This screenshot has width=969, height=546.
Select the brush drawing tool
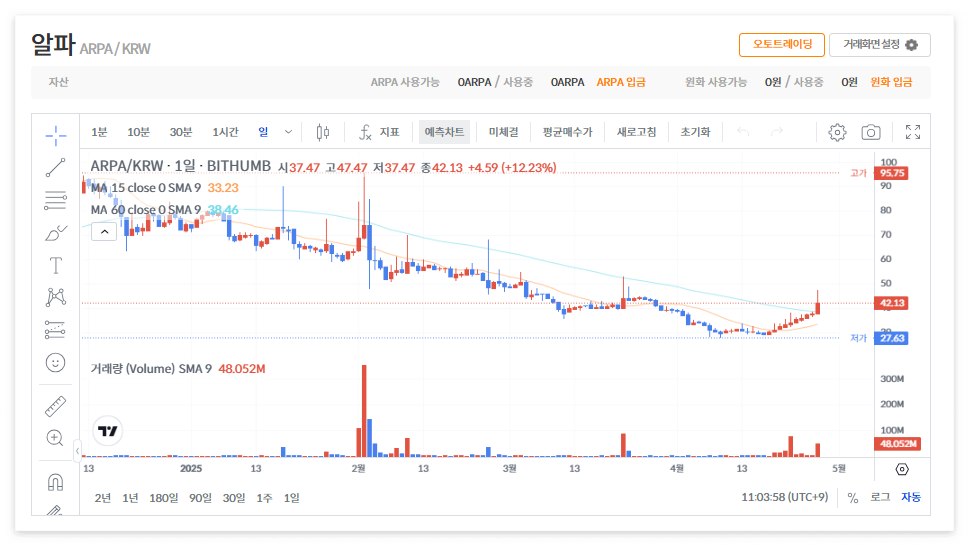[x=56, y=233]
